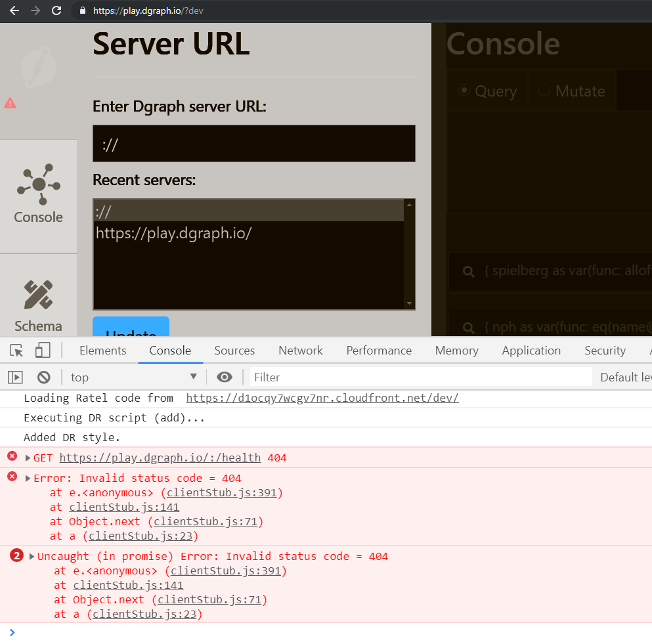
Task: Click the nph as var query history item
Action: pyautogui.click(x=550, y=322)
